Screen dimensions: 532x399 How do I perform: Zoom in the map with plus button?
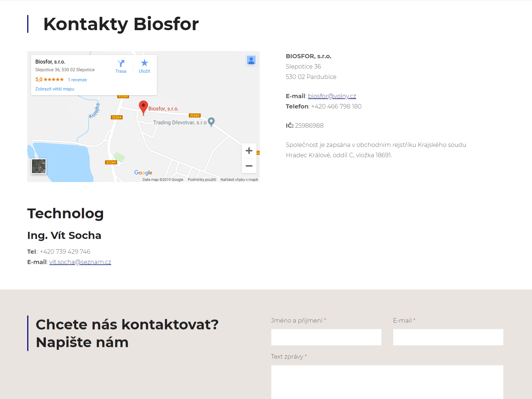(249, 151)
